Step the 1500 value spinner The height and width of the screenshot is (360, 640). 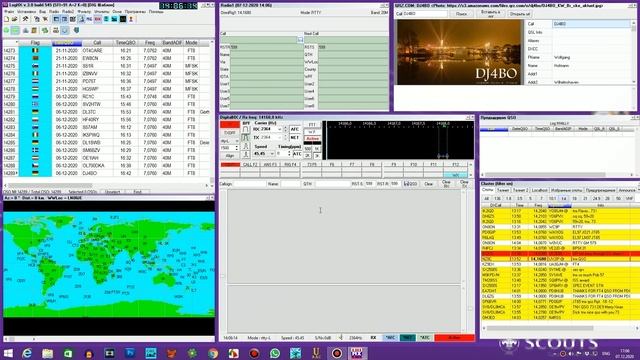pos(237,148)
